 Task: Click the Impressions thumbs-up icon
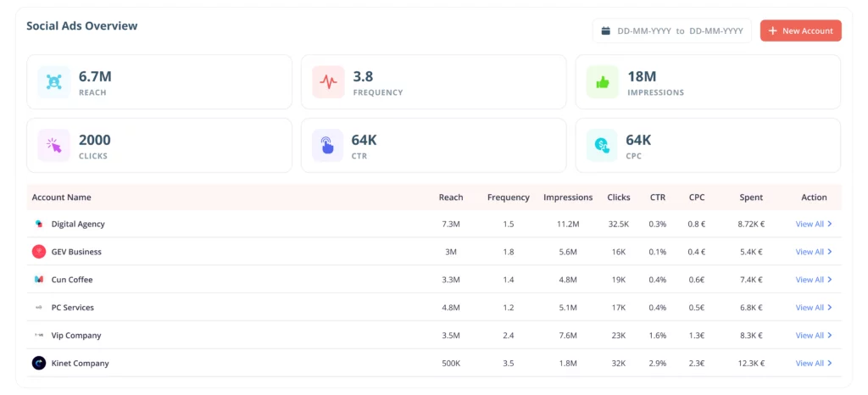pyautogui.click(x=603, y=82)
